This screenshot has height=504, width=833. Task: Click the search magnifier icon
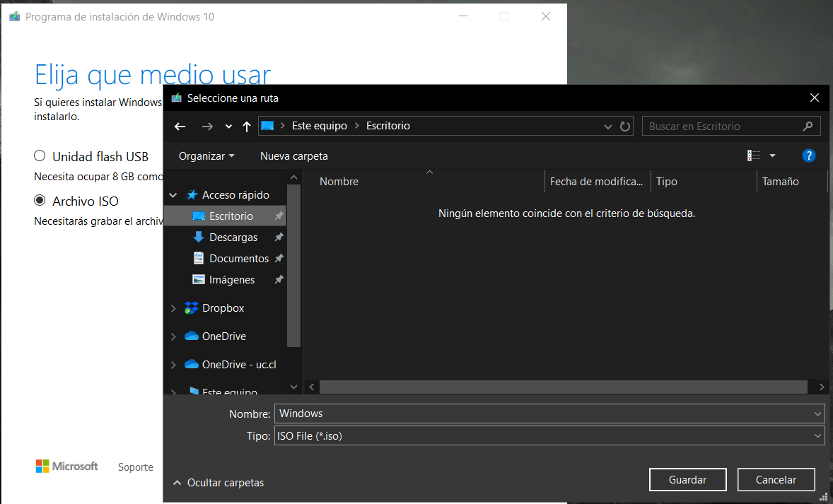pyautogui.click(x=808, y=127)
